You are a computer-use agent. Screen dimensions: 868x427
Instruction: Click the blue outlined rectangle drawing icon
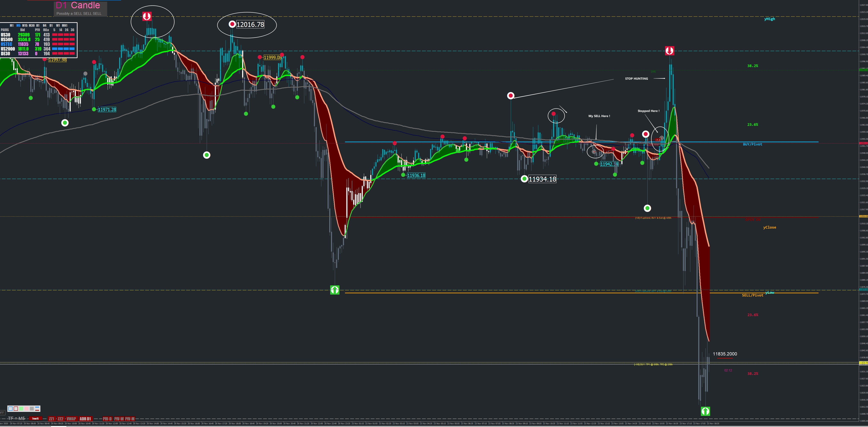point(10,409)
